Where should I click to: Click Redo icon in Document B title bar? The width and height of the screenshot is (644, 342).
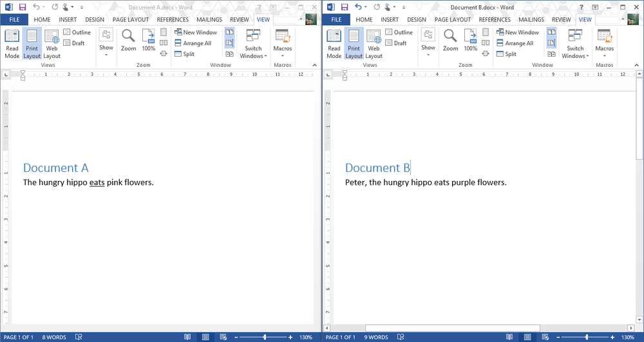pyautogui.click(x=377, y=7)
